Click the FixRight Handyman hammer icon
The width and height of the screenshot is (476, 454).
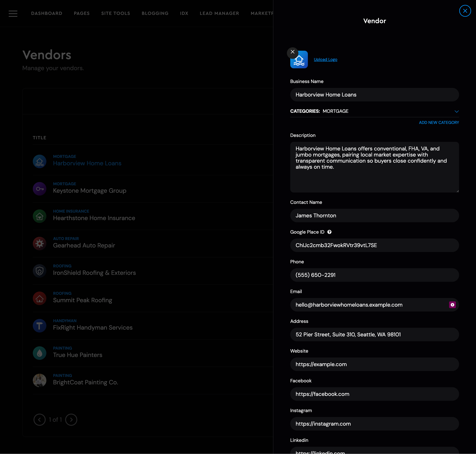[x=39, y=326]
